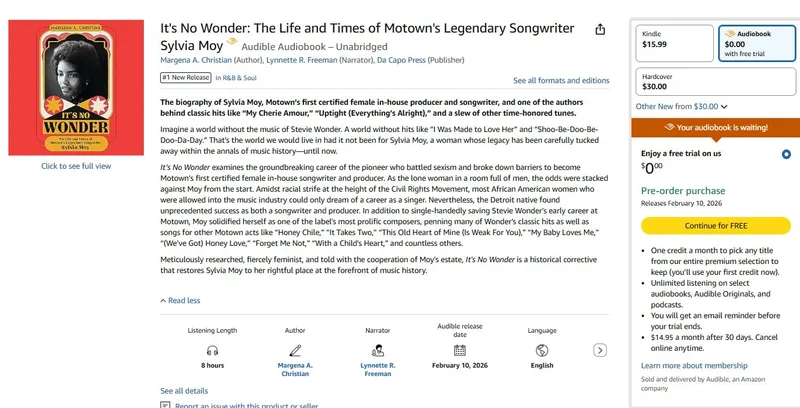Viewport: 800px width, 408px height.
Task: Click the headphones icon under Listening Length
Action: coord(212,350)
